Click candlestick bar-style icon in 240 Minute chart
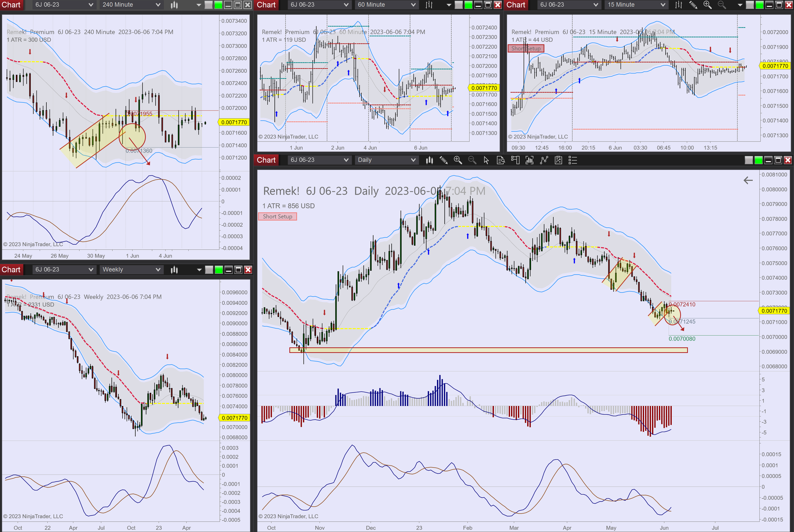 click(174, 5)
